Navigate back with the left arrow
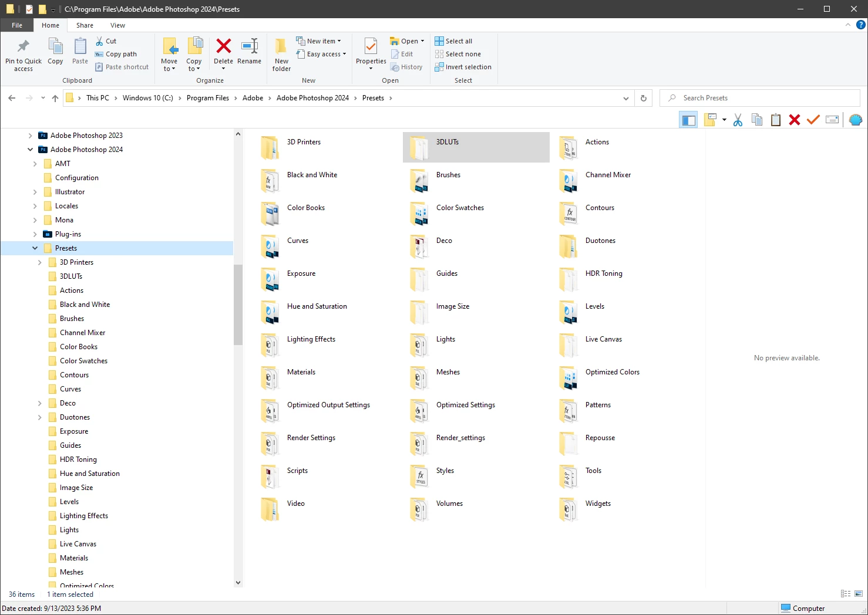868x615 pixels. (x=12, y=98)
